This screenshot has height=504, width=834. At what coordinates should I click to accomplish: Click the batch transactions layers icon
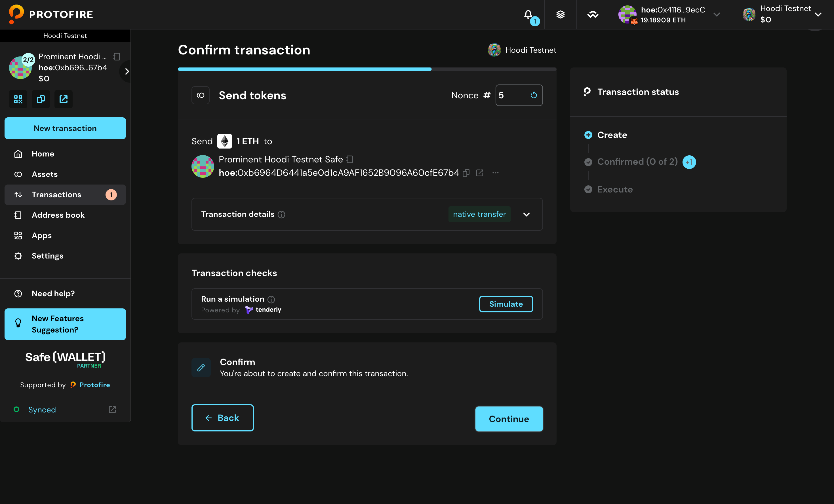point(560,14)
